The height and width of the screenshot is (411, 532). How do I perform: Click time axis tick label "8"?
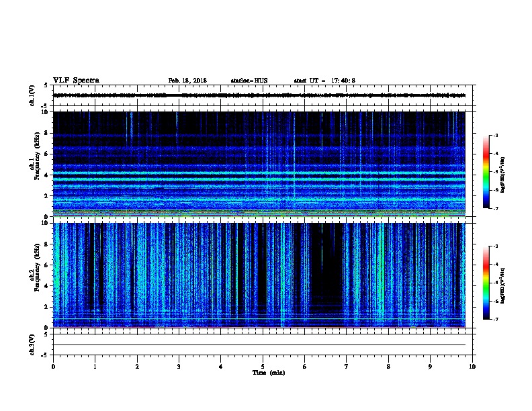tap(388, 366)
